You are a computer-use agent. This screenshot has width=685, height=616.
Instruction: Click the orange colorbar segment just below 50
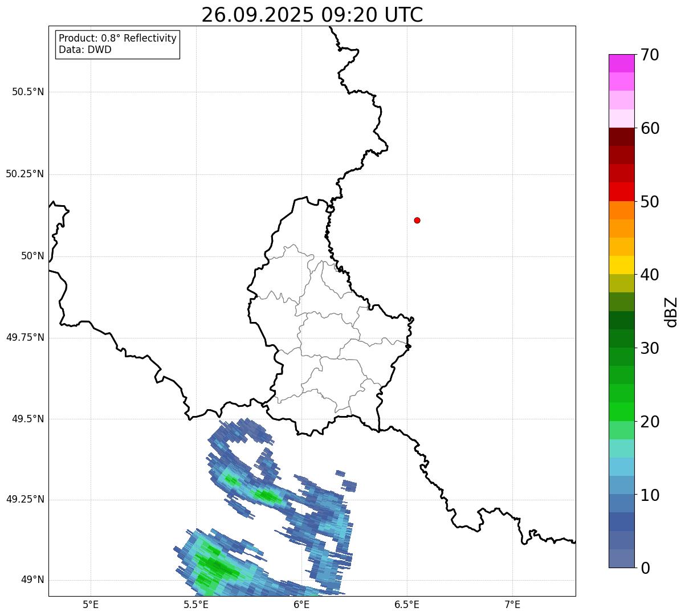click(x=621, y=210)
